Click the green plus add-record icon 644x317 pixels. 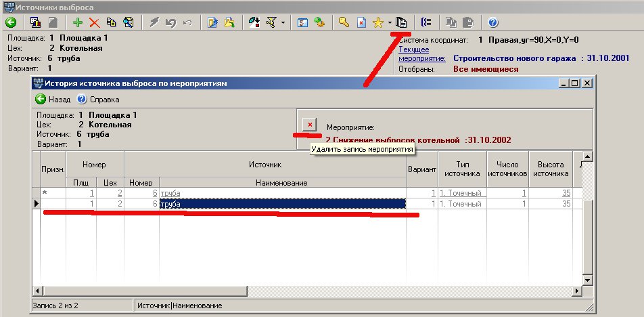click(x=78, y=22)
